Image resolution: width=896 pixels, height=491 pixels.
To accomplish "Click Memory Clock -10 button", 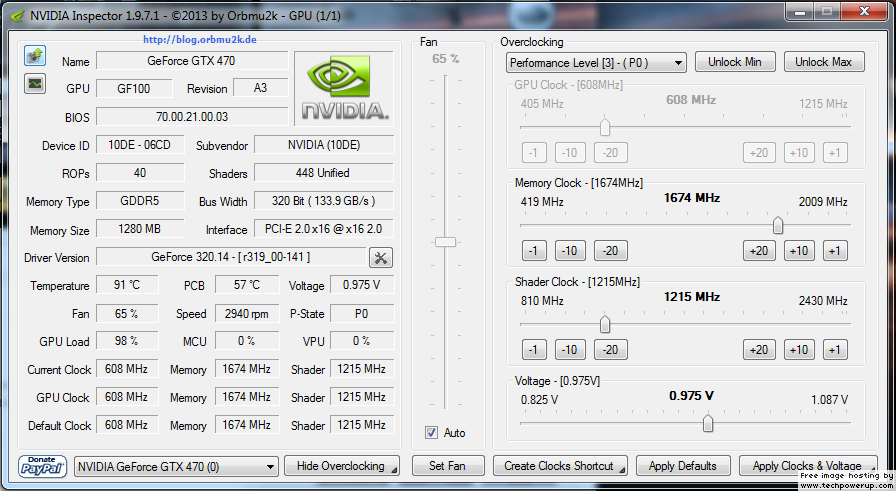I will (x=570, y=251).
